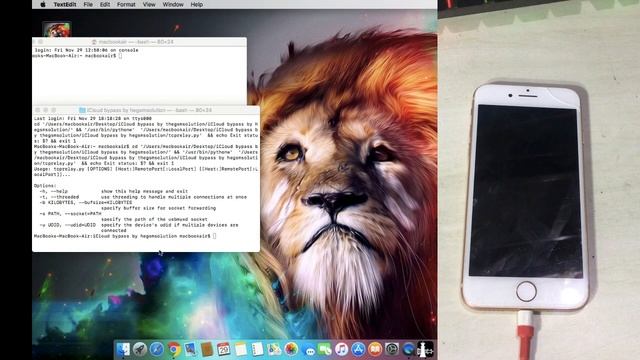Click the 'Options:' heading in terminal
The height and width of the screenshot is (360, 640).
coord(45,186)
